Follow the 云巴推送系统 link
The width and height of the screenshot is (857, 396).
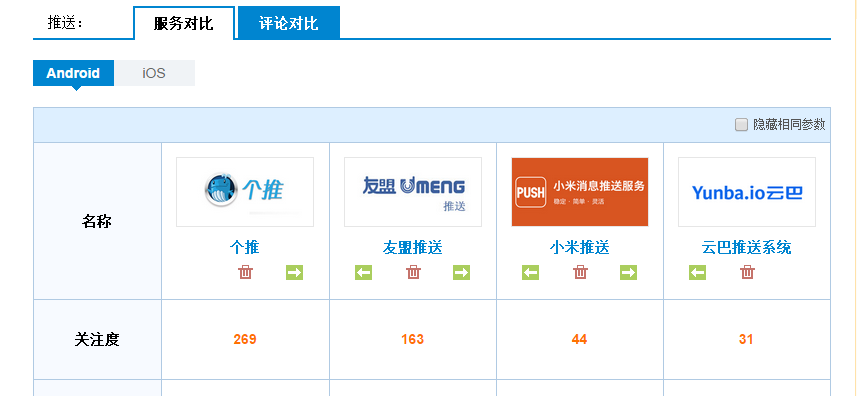[x=746, y=248]
